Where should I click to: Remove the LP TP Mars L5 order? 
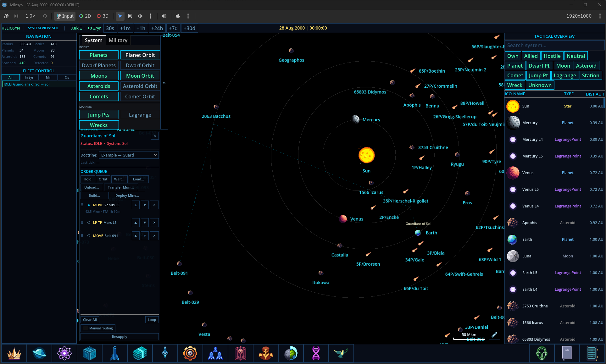coord(154,223)
